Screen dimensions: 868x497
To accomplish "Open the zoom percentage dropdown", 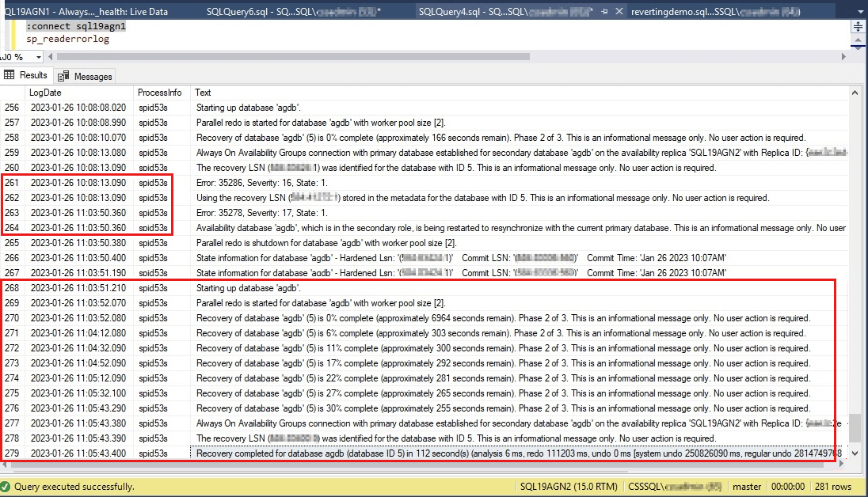I will coord(36,56).
